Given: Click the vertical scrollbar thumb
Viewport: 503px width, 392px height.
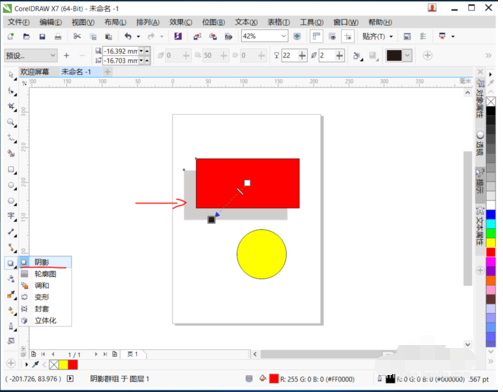Looking at the screenshot, I should click(x=467, y=218).
